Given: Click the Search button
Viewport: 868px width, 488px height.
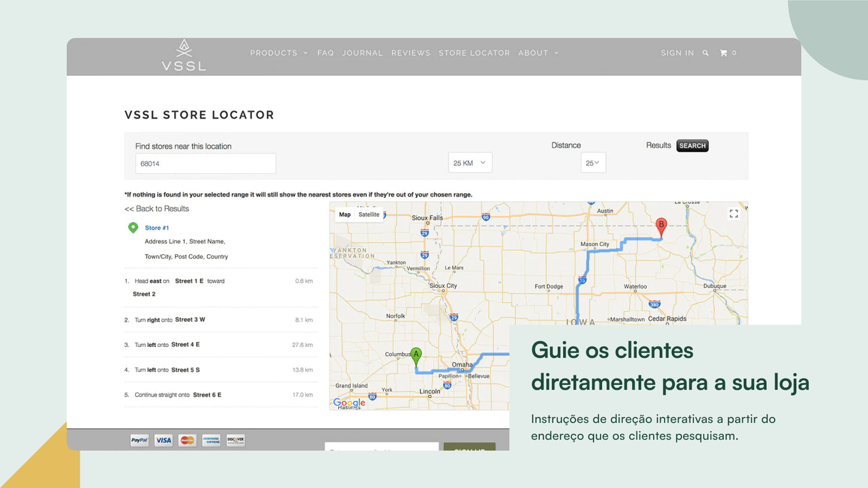Looking at the screenshot, I should tap(692, 146).
